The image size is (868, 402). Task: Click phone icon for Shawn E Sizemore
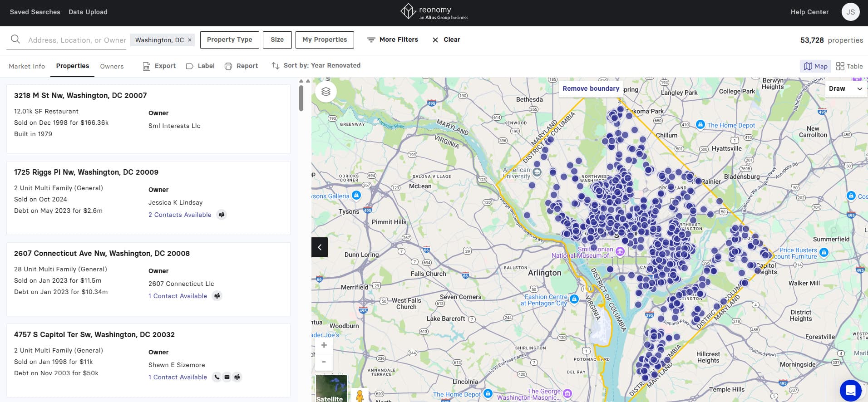(x=217, y=377)
